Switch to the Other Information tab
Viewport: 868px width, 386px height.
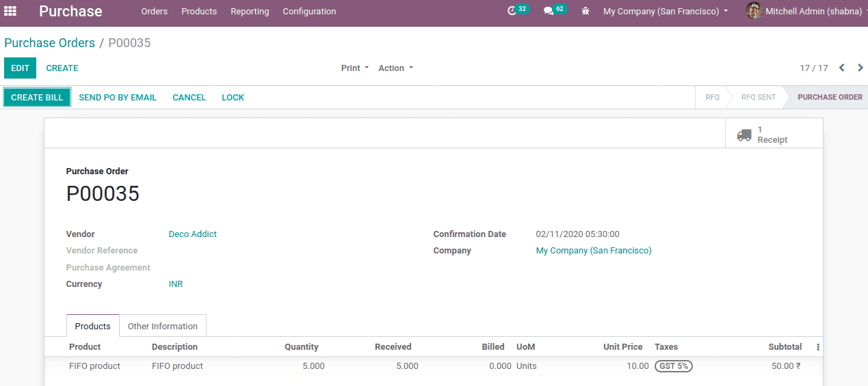coord(163,326)
